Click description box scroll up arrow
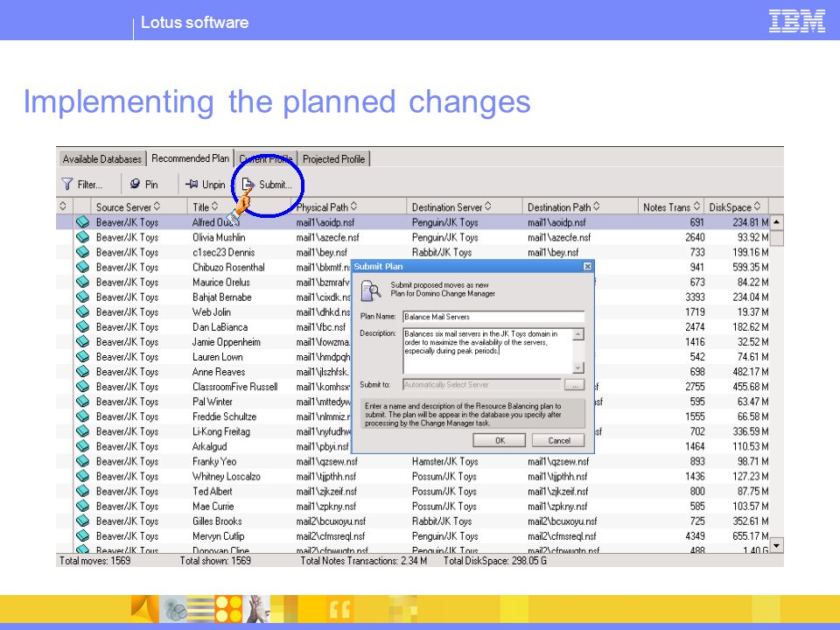 pyautogui.click(x=578, y=334)
